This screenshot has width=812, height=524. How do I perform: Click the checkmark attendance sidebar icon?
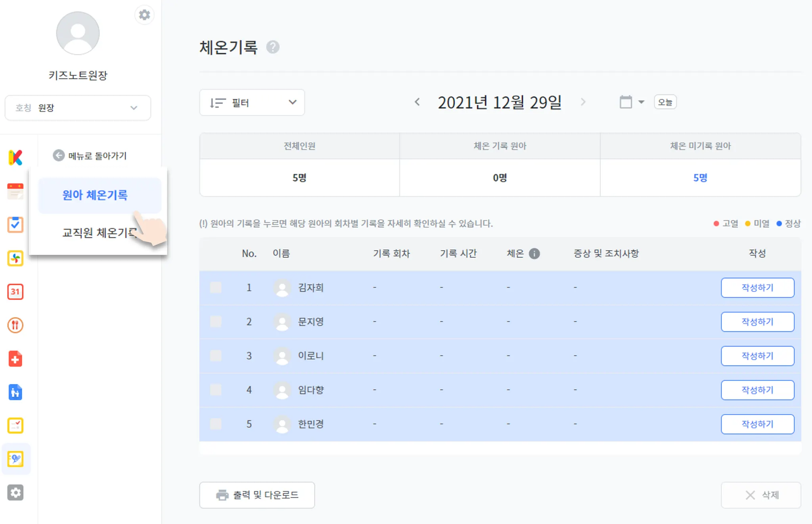tap(15, 225)
